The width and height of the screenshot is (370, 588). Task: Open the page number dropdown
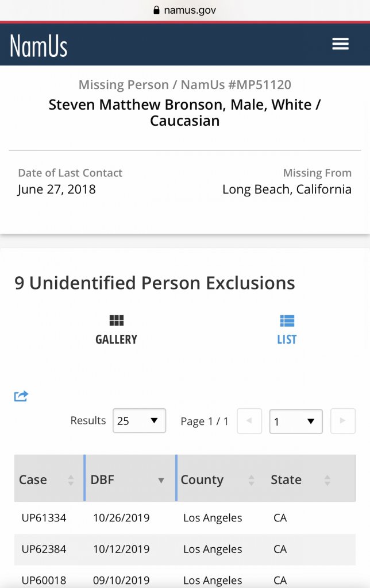[x=295, y=421]
